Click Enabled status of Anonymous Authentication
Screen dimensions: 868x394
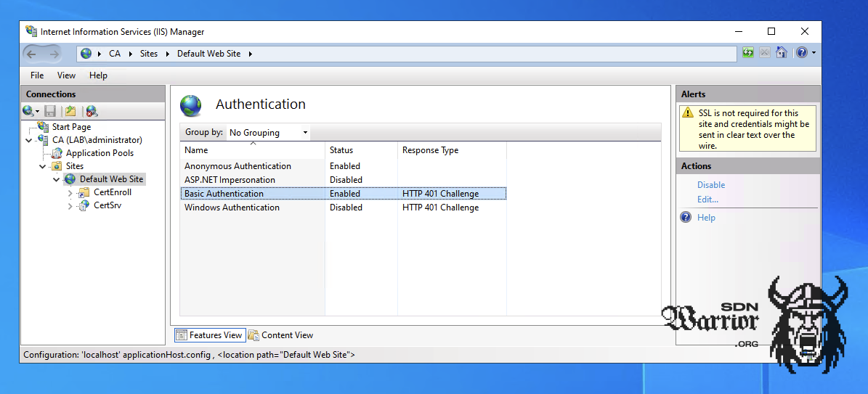coord(345,166)
